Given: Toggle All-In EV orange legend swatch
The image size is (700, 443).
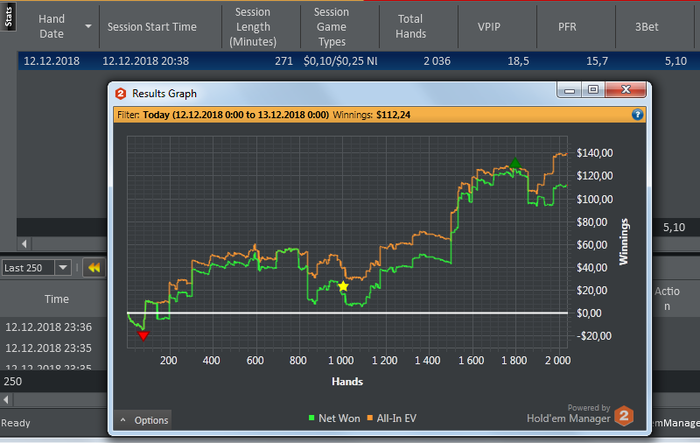Looking at the screenshot, I should (370, 418).
